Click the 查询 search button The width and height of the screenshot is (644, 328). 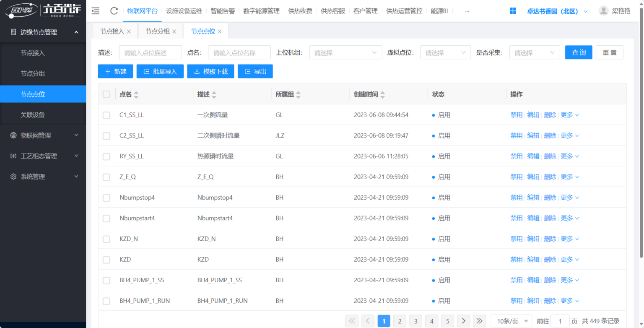579,52
